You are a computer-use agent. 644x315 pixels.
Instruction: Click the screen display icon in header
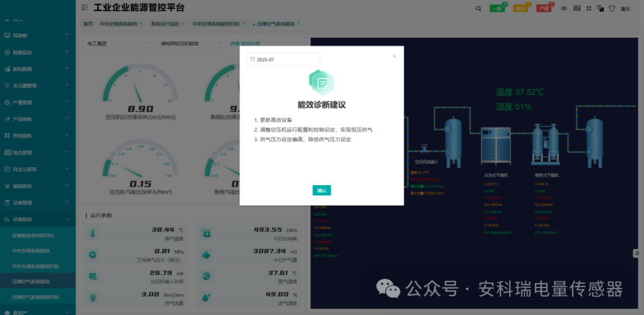click(577, 8)
